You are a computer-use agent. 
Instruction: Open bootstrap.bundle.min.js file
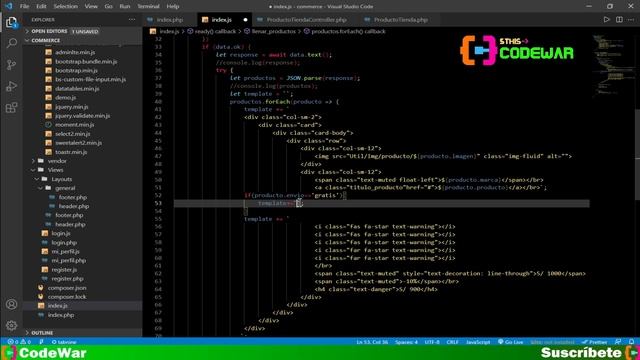point(86,61)
